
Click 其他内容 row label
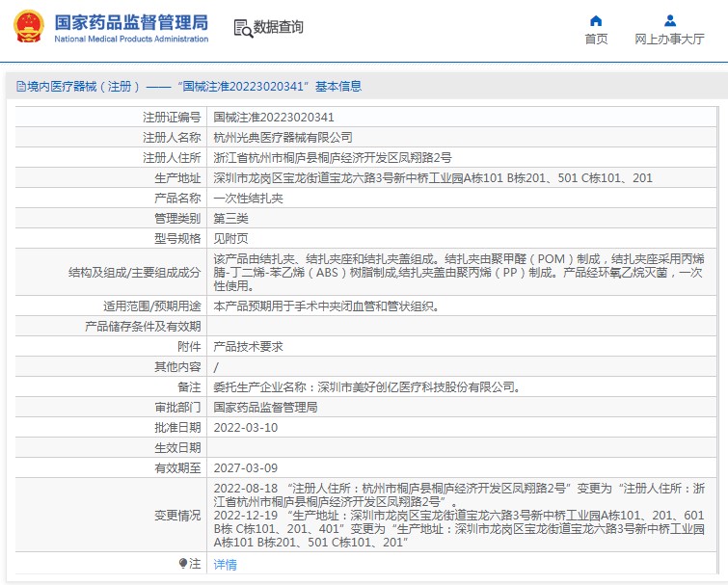[177, 367]
